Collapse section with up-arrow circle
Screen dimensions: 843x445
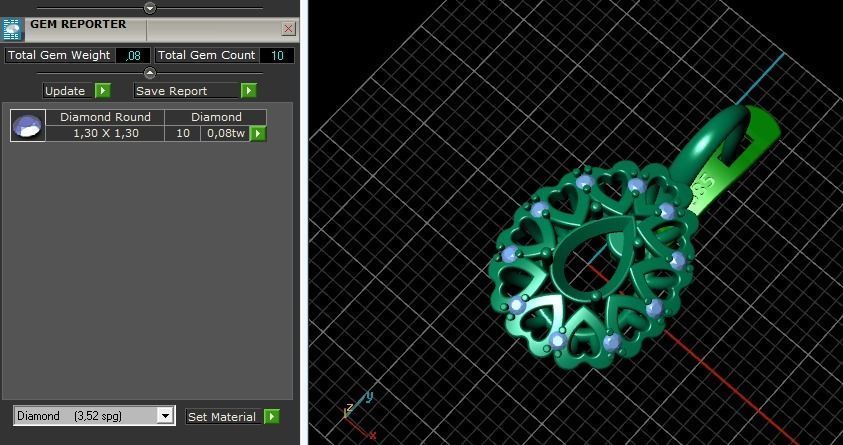point(150,73)
